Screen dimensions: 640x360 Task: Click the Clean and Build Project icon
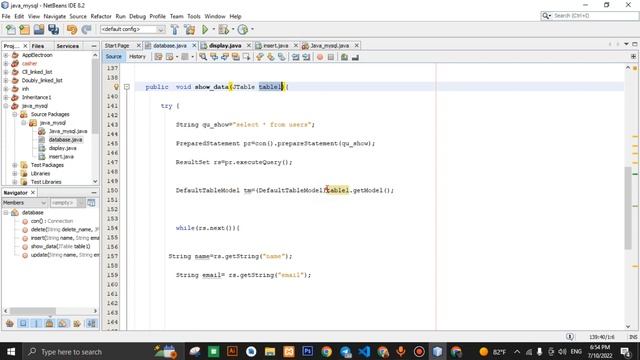tap(190, 29)
